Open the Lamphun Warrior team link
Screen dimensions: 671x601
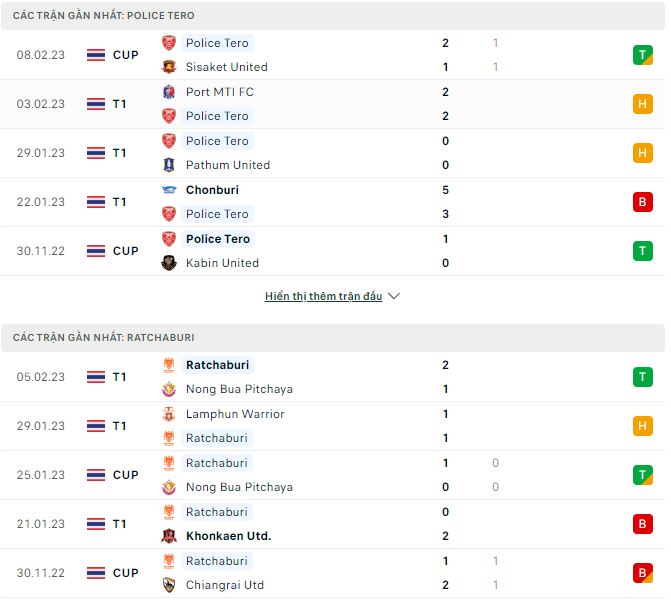[235, 414]
